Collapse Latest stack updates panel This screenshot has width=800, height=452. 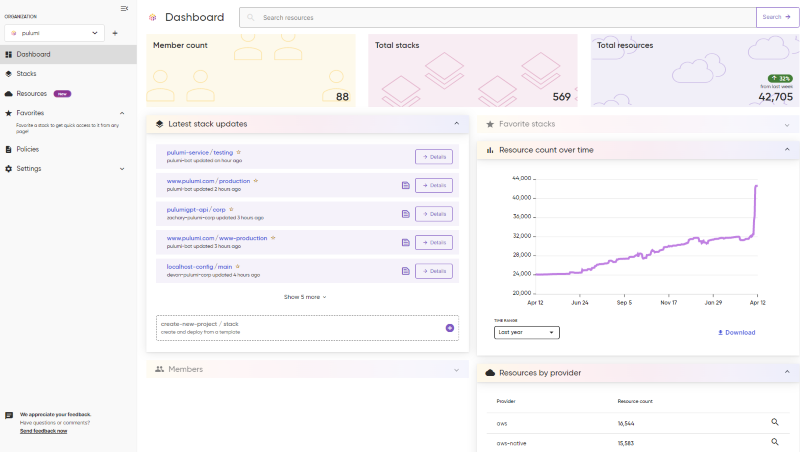pyautogui.click(x=457, y=123)
